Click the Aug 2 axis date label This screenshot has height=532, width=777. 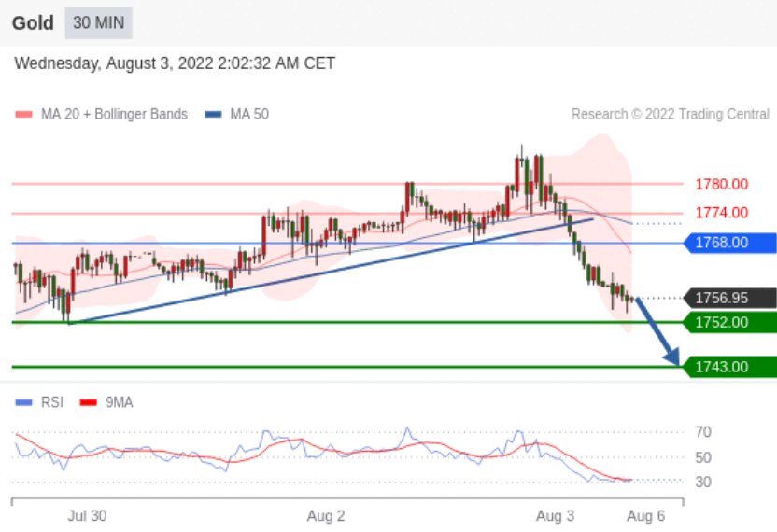(326, 516)
